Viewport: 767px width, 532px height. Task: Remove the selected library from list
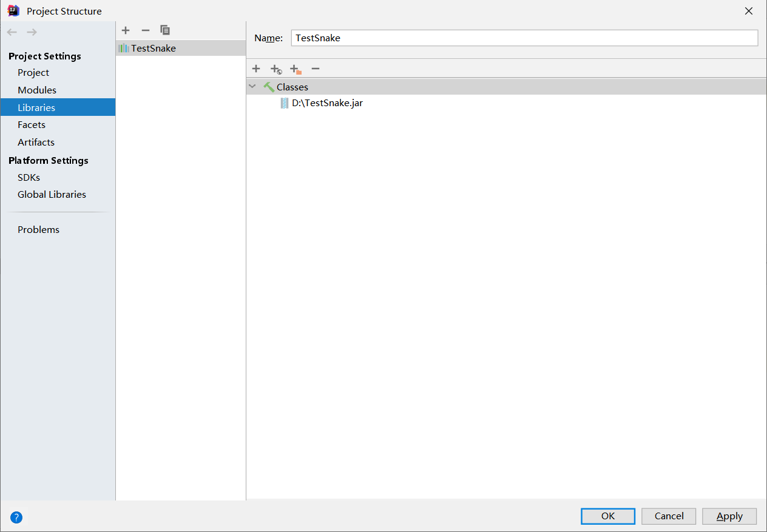pos(145,30)
